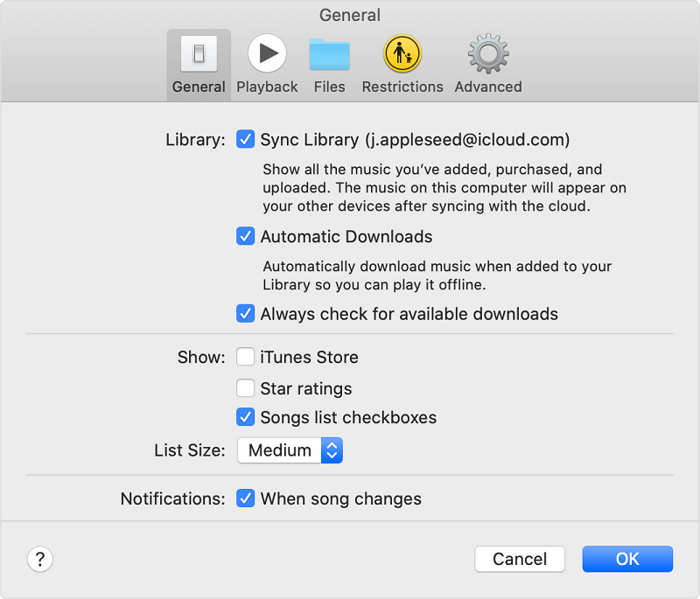Turn off always check for available downloads
Image resolution: width=700 pixels, height=599 pixels.
click(245, 313)
